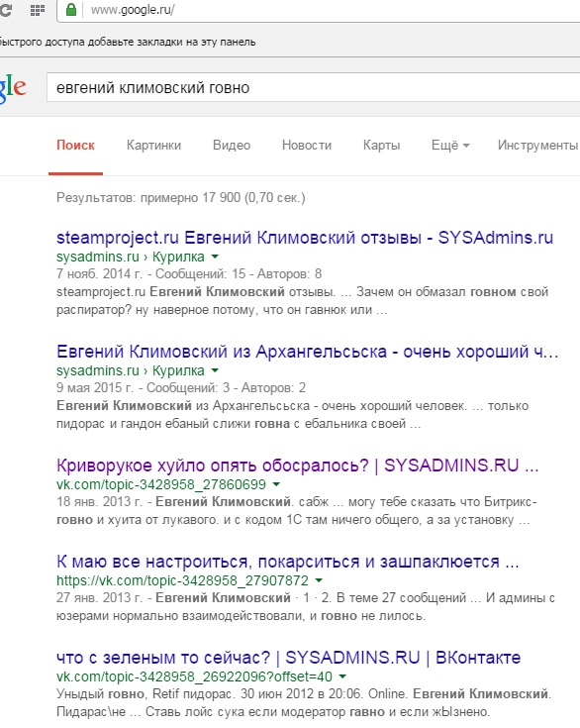The height and width of the screenshot is (728, 580).
Task: Expand the arrow beside https://vk.com/topic-3428958_27907872
Action: 319,580
